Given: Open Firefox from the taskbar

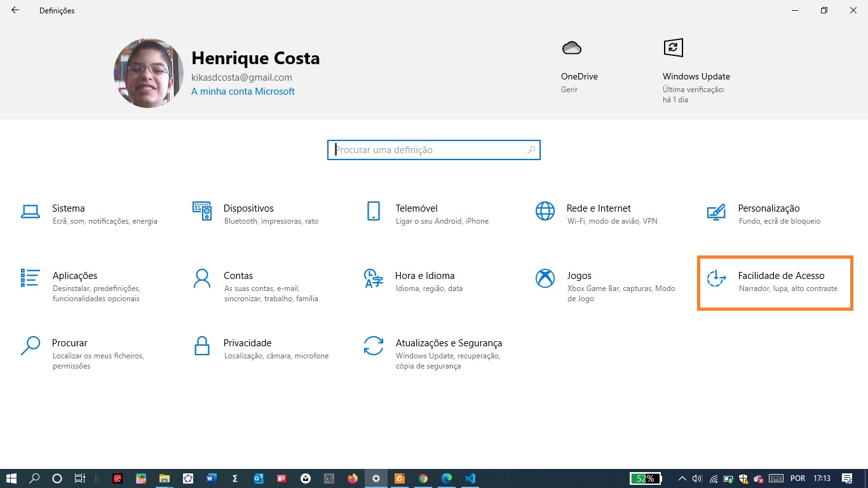Looking at the screenshot, I should coord(353,478).
